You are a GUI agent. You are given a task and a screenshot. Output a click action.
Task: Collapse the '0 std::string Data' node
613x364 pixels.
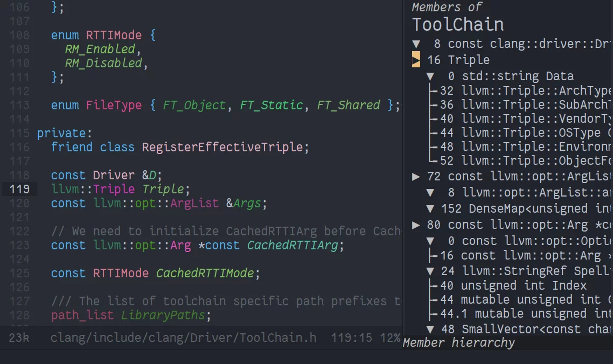(x=430, y=76)
